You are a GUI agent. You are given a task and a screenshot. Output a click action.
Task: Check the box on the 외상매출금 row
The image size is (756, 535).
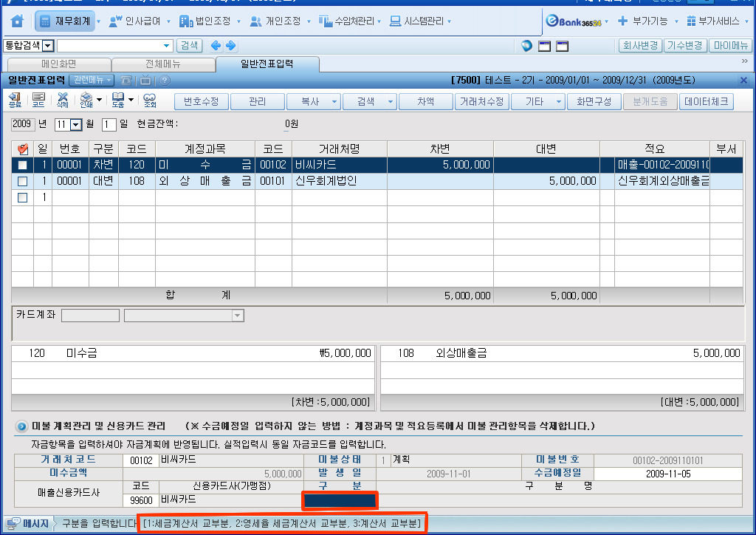tap(22, 181)
